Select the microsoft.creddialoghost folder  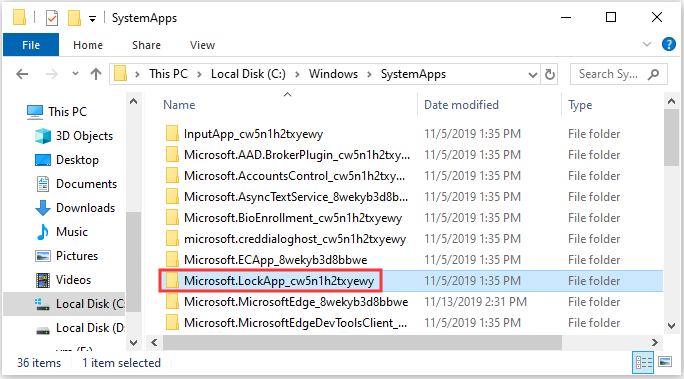click(295, 239)
